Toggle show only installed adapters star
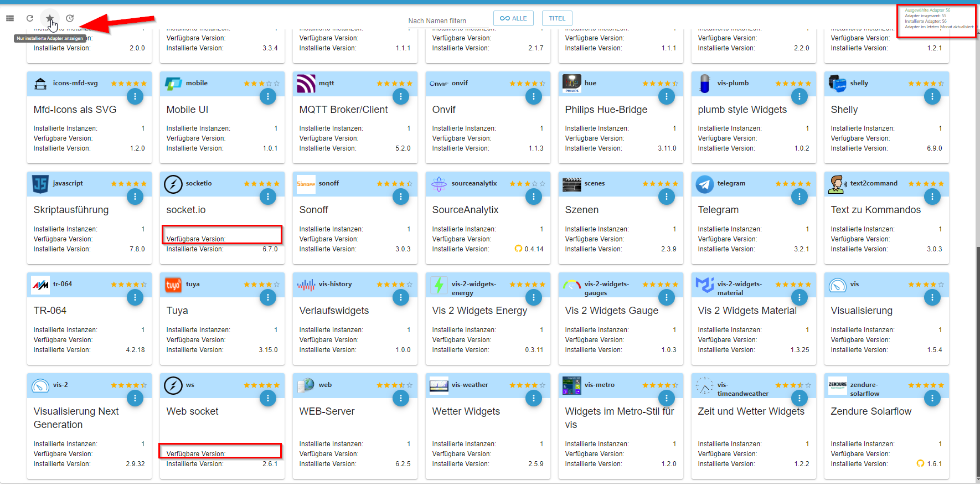980x485 pixels. 50,18
